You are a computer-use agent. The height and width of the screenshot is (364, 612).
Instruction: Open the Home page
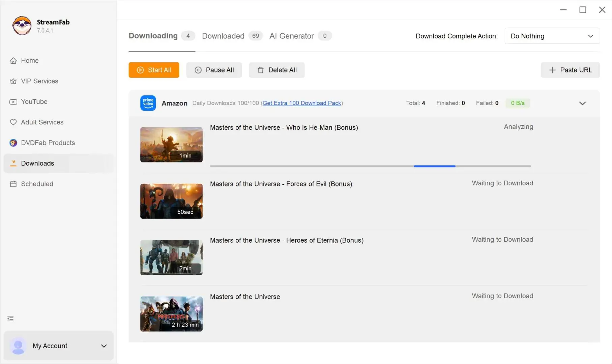coord(59,61)
